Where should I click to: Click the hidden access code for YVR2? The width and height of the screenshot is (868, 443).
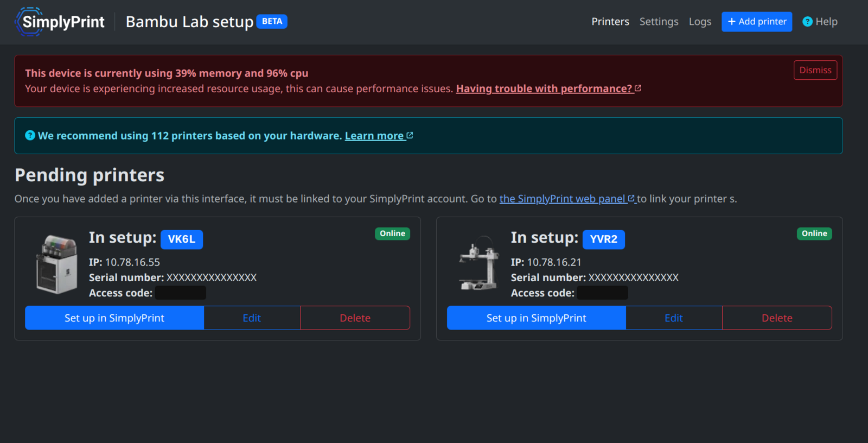(x=603, y=293)
